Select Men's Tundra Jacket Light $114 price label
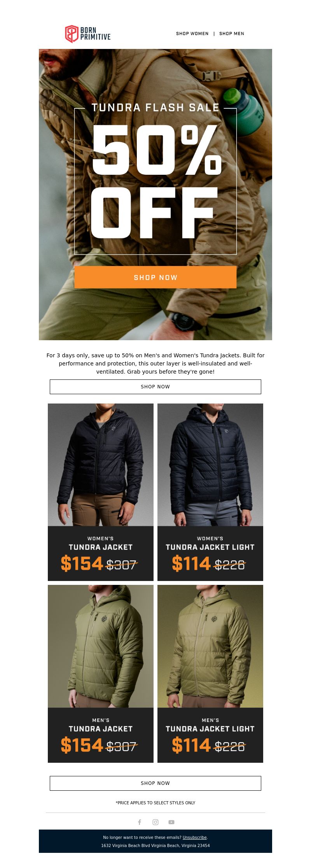 tap(191, 745)
